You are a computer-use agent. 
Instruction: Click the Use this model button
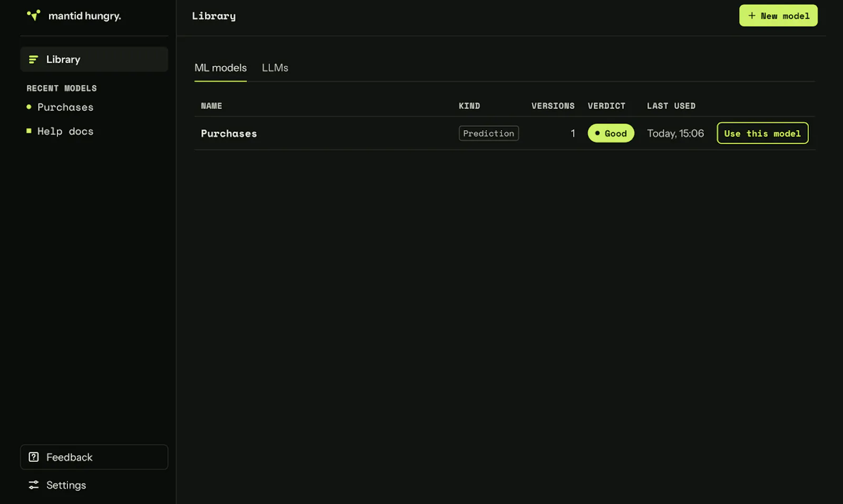pos(762,133)
